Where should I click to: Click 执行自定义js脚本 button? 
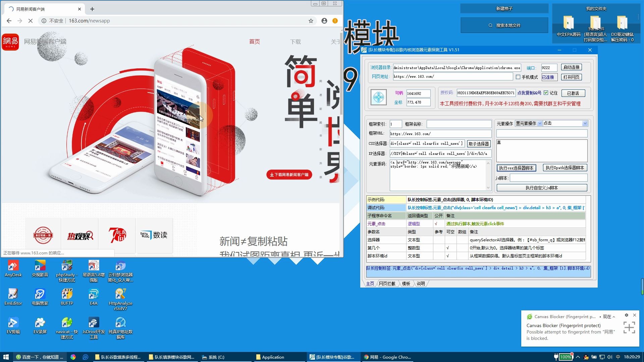click(542, 188)
